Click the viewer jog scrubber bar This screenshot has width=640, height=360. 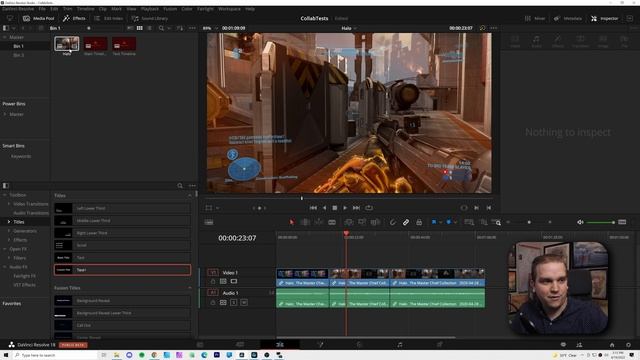[x=349, y=198]
